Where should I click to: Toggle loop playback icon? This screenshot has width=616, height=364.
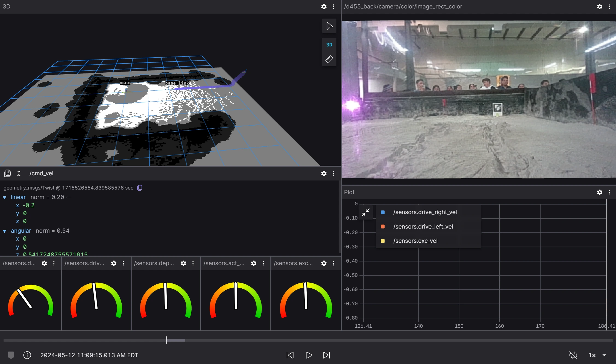click(573, 355)
